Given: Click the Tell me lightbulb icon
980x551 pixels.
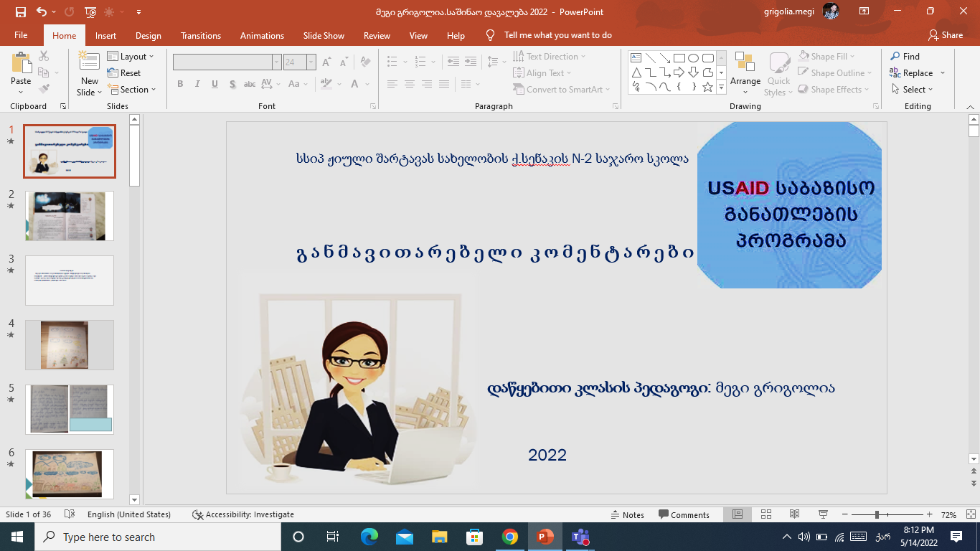Looking at the screenshot, I should point(491,35).
